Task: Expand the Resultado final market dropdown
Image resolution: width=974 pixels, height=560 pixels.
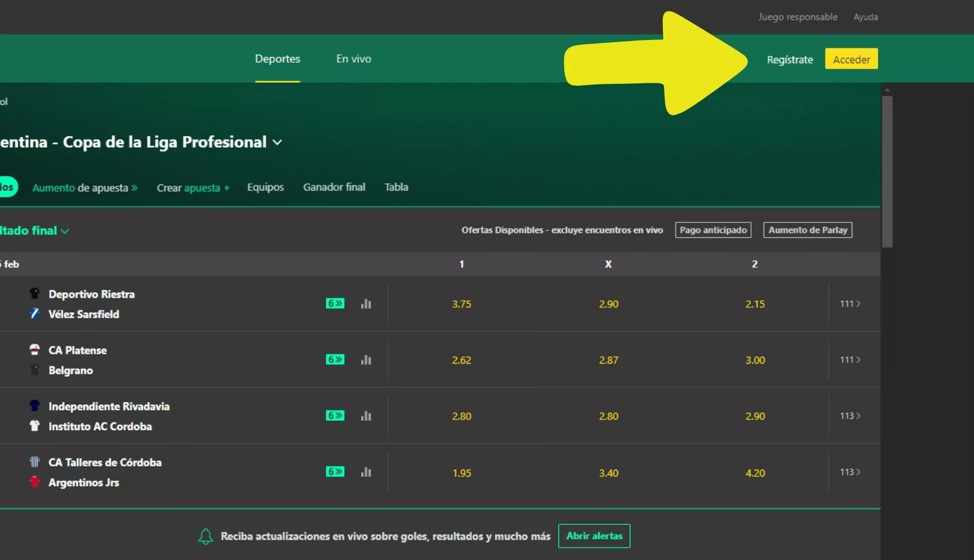Action: tap(65, 231)
